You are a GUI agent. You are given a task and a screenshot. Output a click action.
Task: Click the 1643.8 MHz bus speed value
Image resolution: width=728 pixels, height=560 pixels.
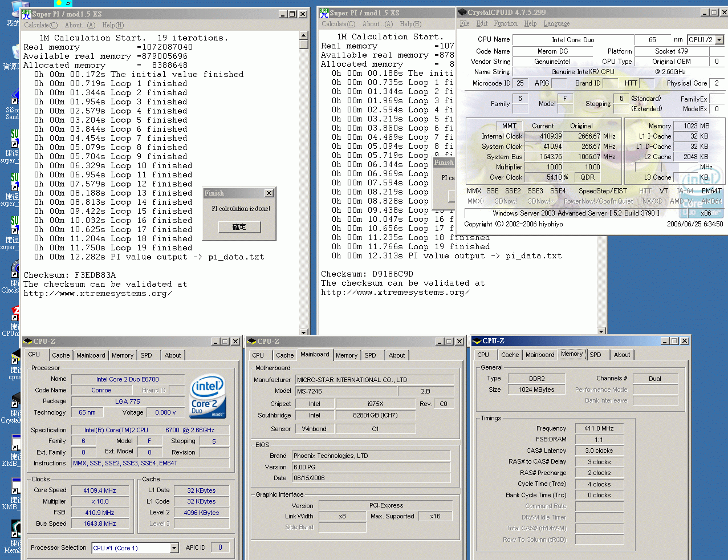pos(100,524)
